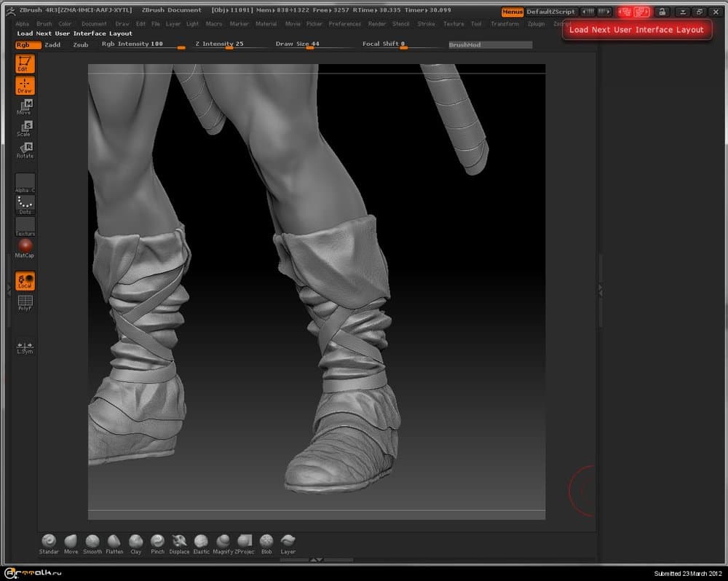This screenshot has width=728, height=581.
Task: Expand the left tray divider arrows
Action: click(8, 290)
